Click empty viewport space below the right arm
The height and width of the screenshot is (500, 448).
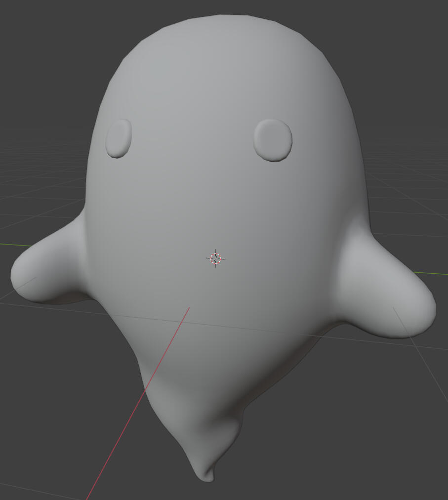coord(385,420)
